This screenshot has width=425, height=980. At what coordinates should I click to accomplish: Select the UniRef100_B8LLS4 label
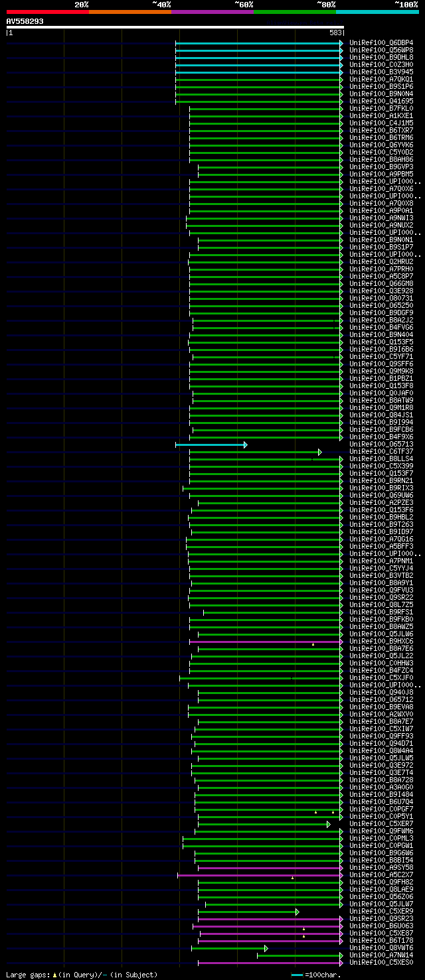pos(381,458)
